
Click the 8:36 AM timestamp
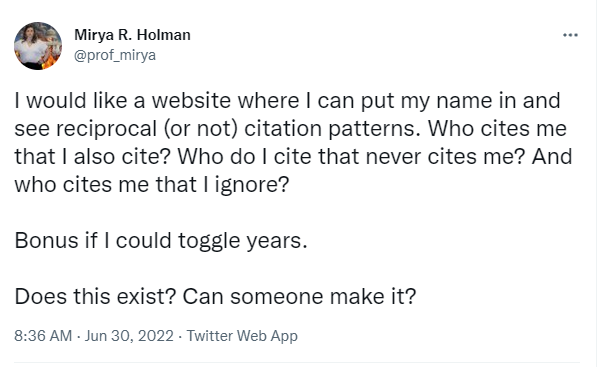pyautogui.click(x=43, y=336)
